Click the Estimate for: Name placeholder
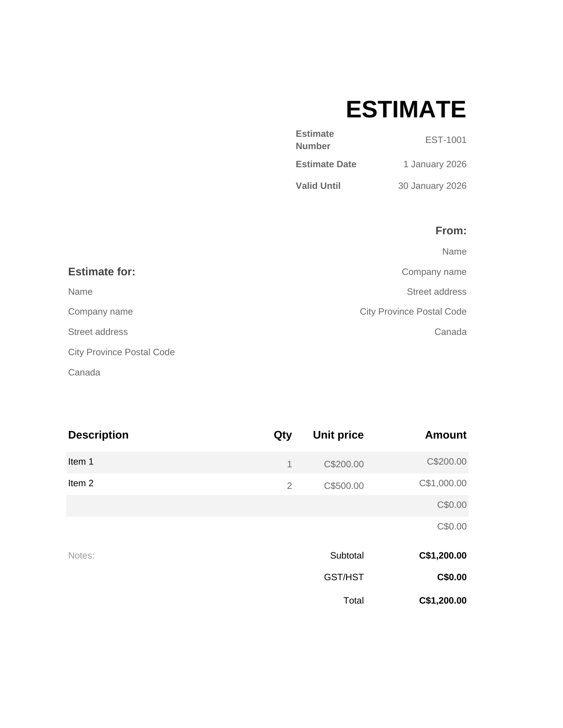Viewport: 563px width, 728px height. coord(80,292)
